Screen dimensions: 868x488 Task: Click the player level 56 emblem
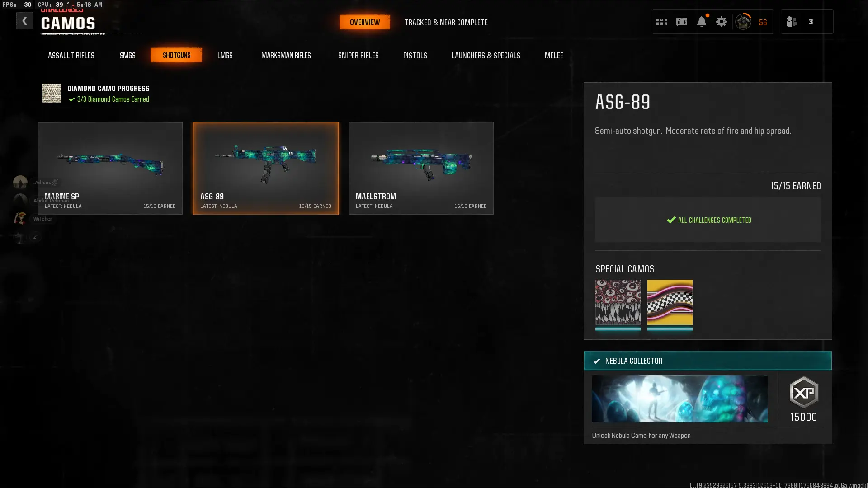point(743,22)
